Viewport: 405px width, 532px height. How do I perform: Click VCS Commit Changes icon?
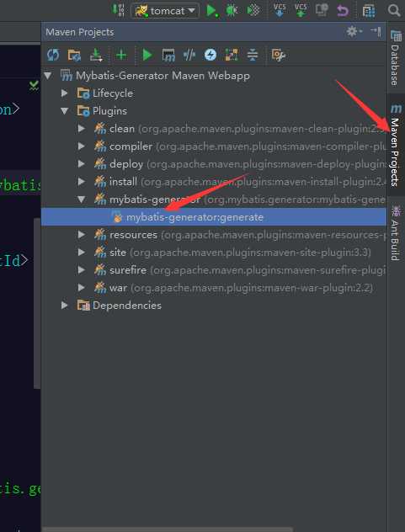coord(301,10)
